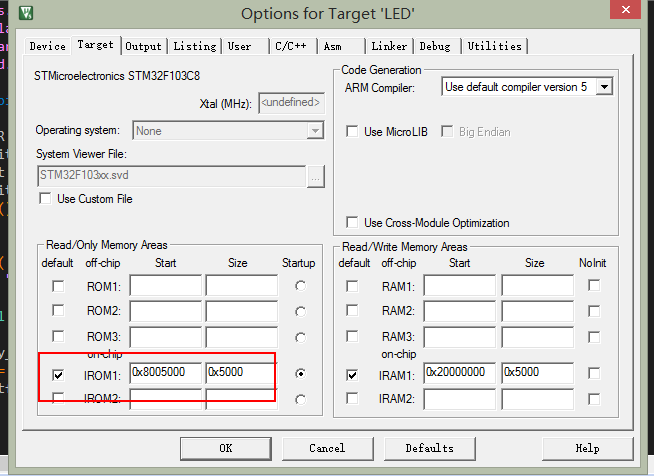654x476 pixels.
Task: Click the IRAM2 Start address field
Action: click(x=460, y=399)
